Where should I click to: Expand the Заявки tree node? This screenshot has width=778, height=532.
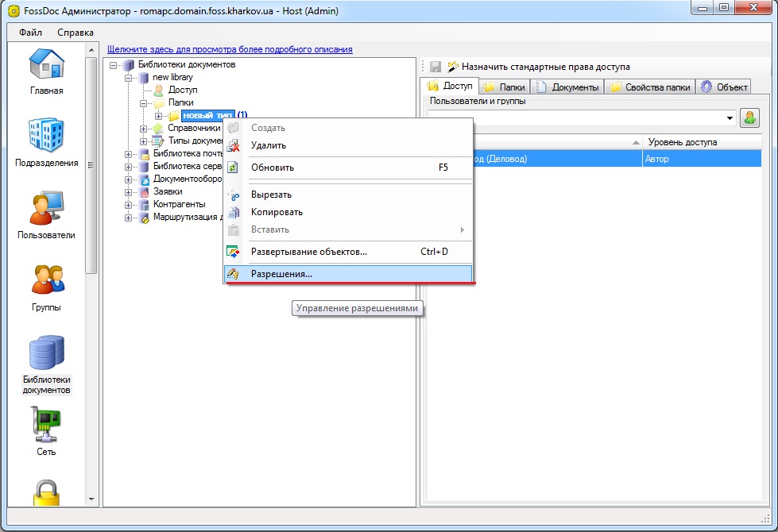pos(129,192)
